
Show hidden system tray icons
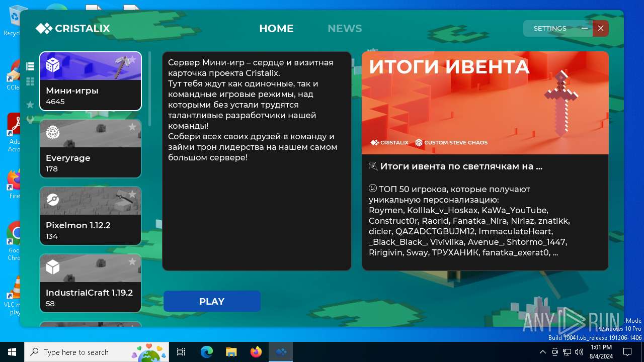coord(542,352)
